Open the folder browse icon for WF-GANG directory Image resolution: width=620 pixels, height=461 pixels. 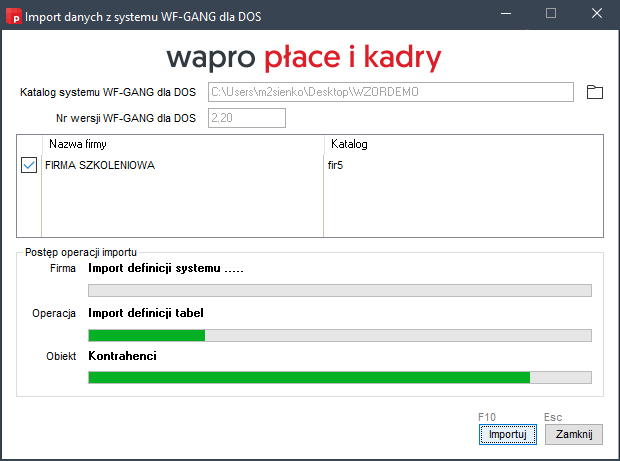point(594,92)
